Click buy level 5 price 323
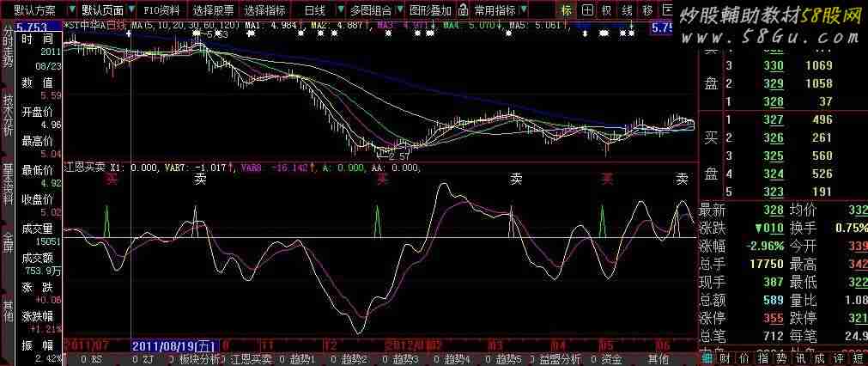 point(774,192)
